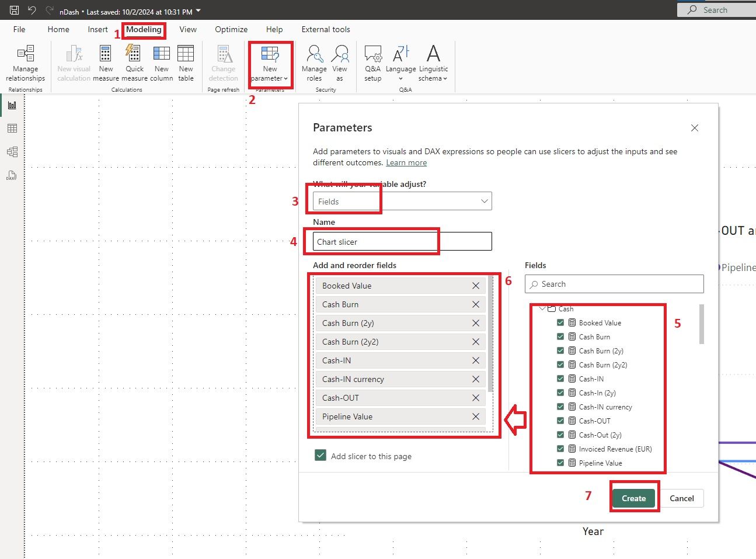Uncheck Booked Value field checkbox
The height and width of the screenshot is (559, 756).
560,322
